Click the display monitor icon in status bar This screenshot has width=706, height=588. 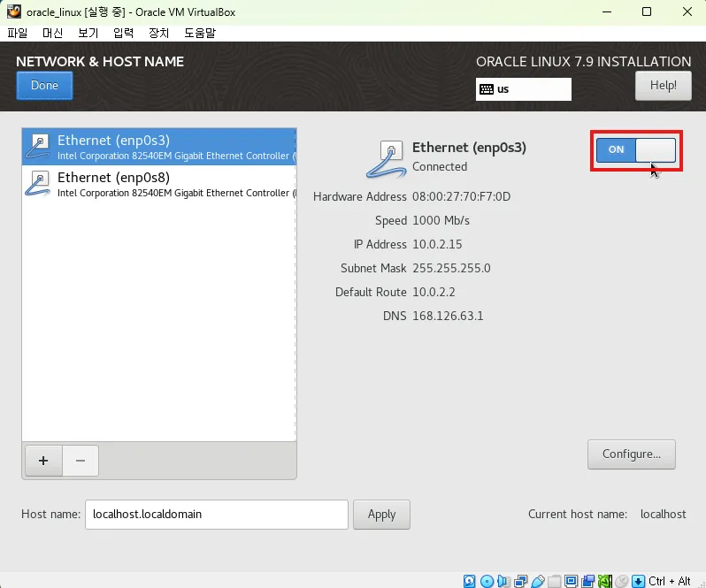point(571,581)
